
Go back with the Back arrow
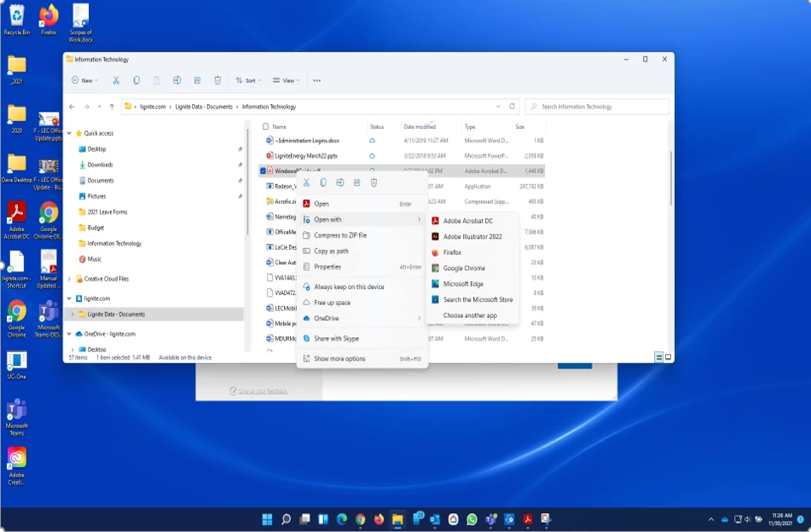72,107
